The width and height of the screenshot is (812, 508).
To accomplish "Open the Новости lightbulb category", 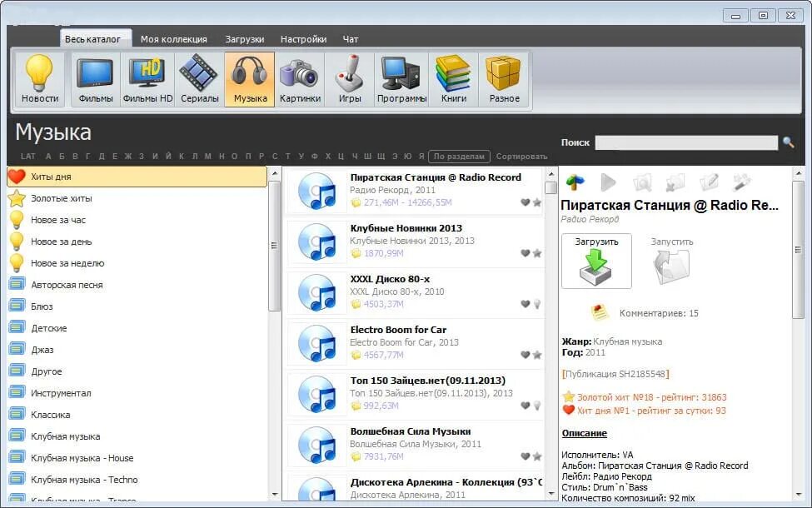I will tap(39, 79).
